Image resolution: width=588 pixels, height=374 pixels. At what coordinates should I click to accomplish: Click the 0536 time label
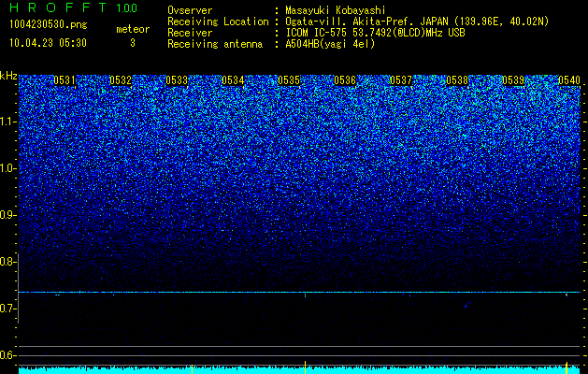tap(345, 80)
